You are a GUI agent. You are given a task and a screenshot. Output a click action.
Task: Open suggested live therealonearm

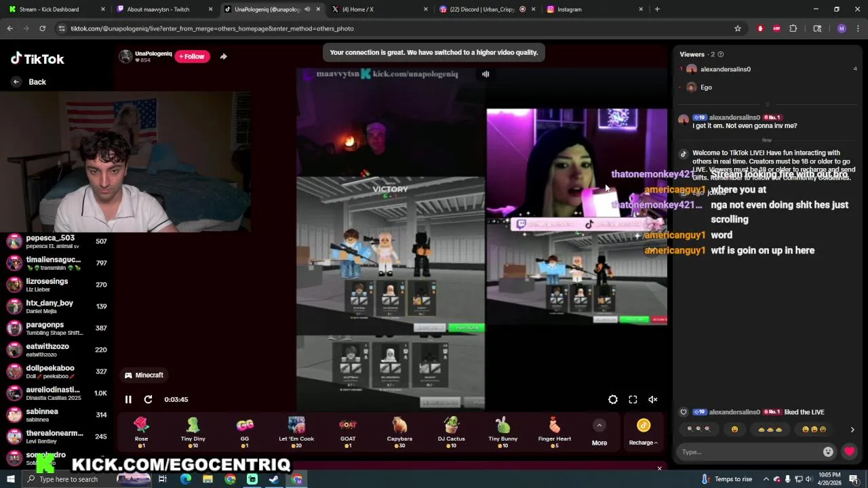click(57, 436)
